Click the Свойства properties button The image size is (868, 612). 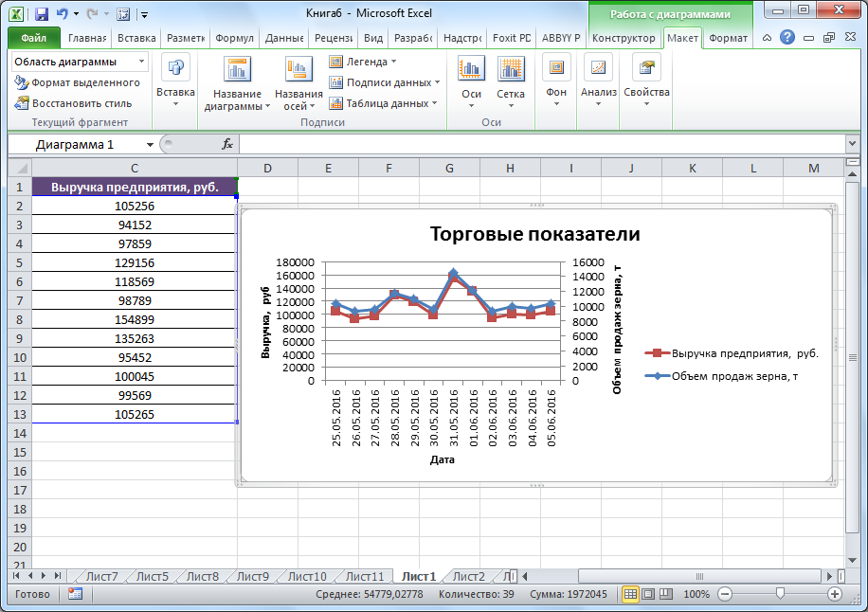pos(646,80)
